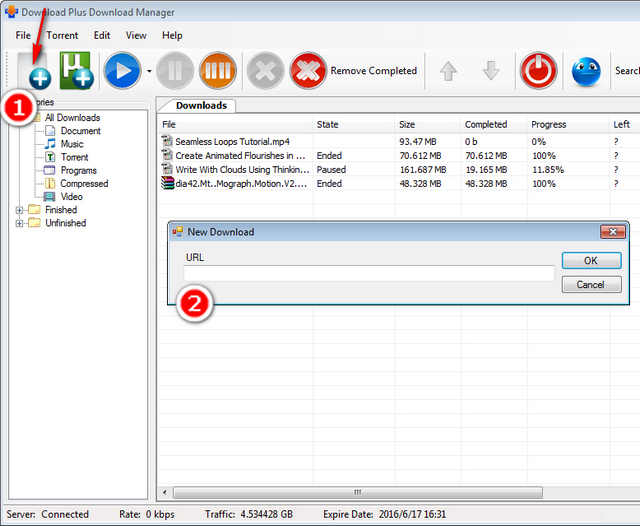Open the View menu
Viewport: 640px width, 526px height.
click(136, 36)
